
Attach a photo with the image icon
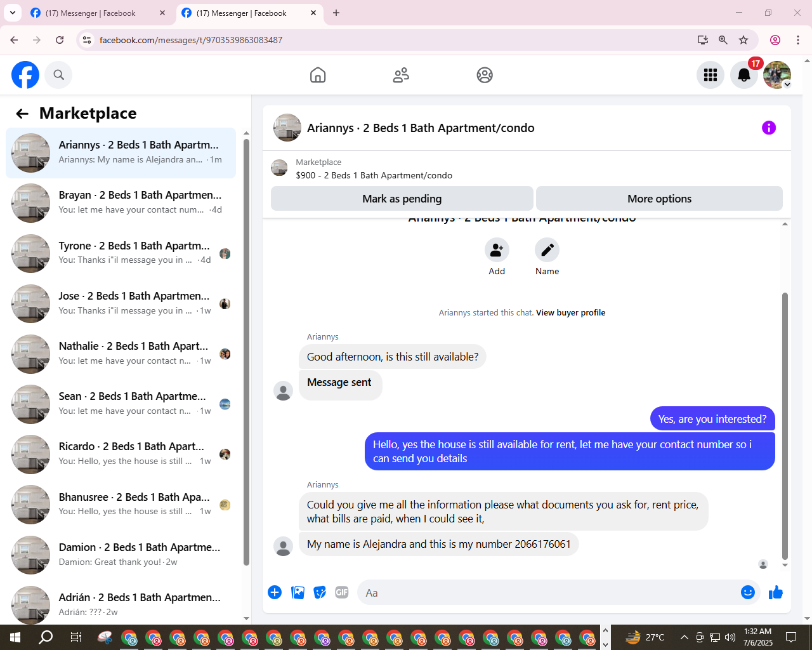click(x=298, y=592)
